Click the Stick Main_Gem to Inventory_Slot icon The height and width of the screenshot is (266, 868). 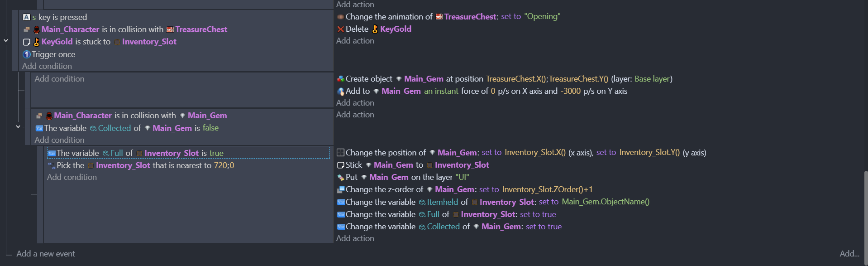click(341, 165)
